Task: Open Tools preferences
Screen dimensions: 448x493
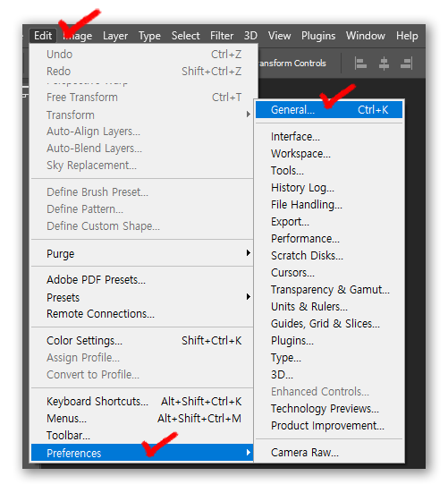Action: (329, 170)
